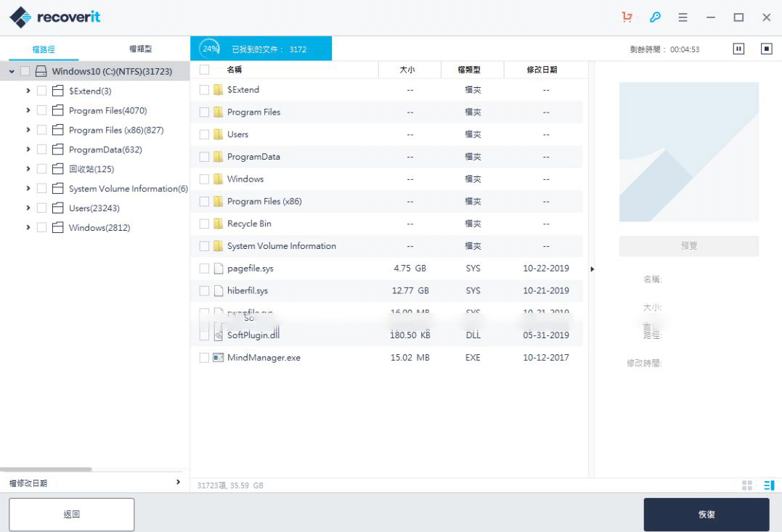Click the Users folder icon in list
Screen dimensions: 782x532
tap(218, 134)
